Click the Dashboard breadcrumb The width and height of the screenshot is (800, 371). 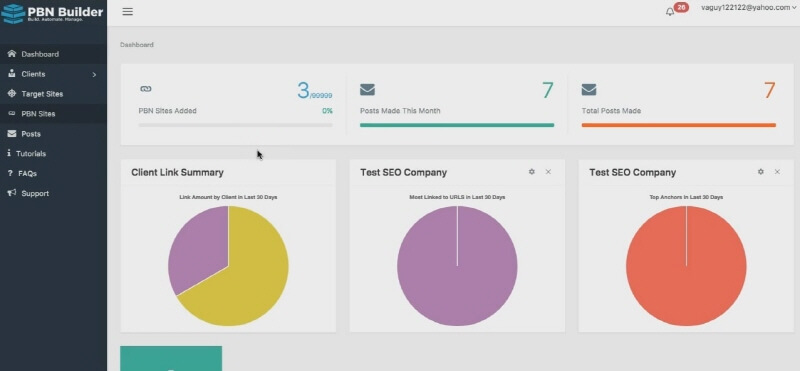[x=137, y=45]
